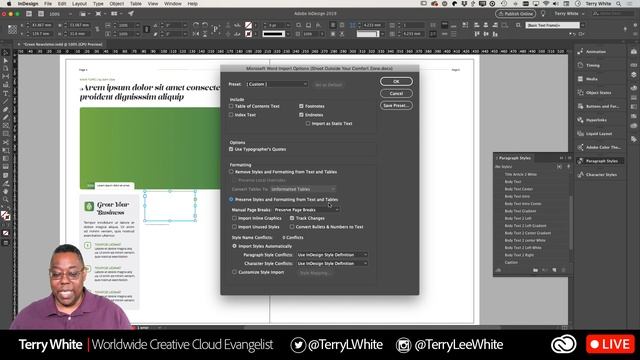The height and width of the screenshot is (360, 640).
Task: Uncheck the Endnotes checkbox
Action: point(301,115)
